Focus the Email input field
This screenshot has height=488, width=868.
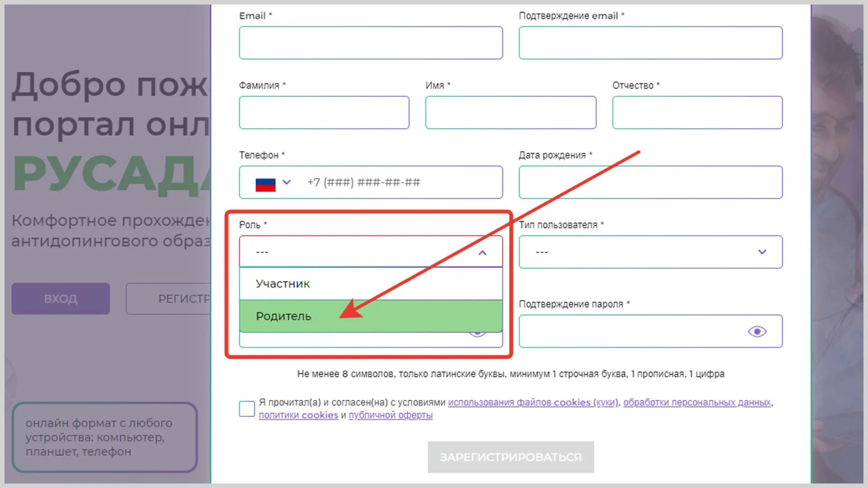[x=371, y=43]
